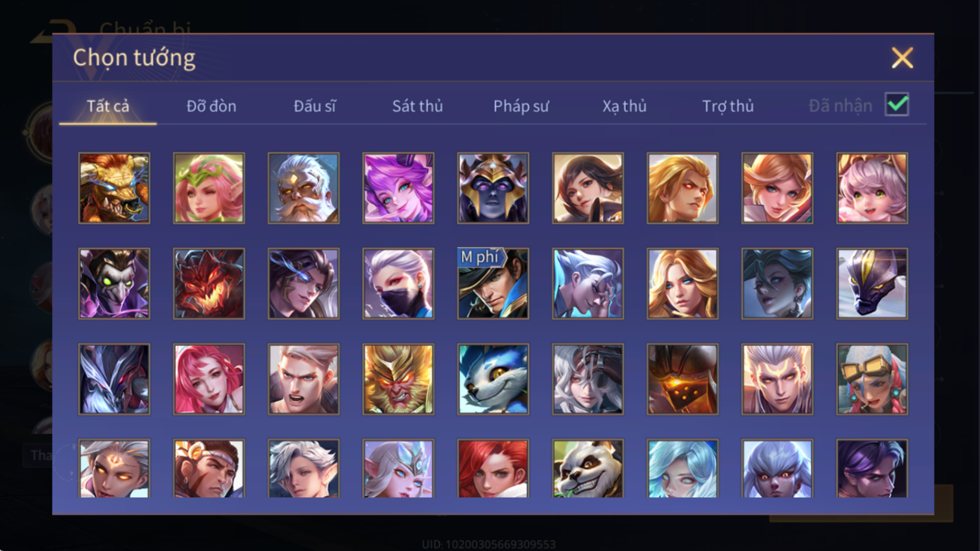980x551 pixels.
Task: Open the Xạ thủ tab
Action: (624, 106)
